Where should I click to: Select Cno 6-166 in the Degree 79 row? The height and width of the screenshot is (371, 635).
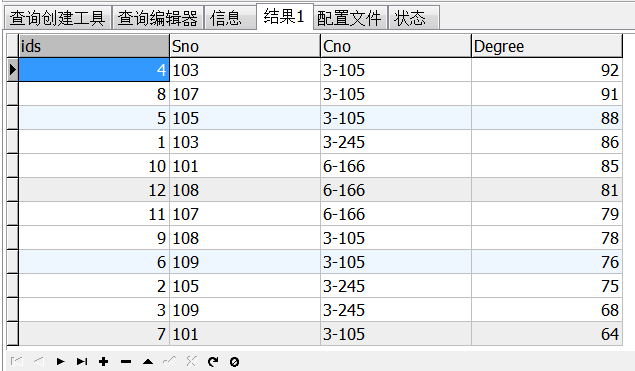point(396,214)
